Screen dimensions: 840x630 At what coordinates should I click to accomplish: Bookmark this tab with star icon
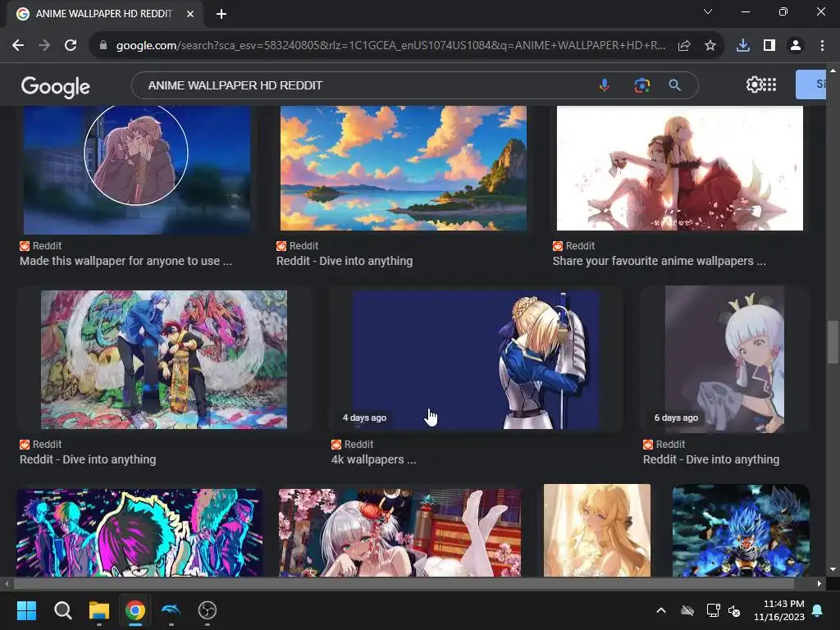coord(710,46)
